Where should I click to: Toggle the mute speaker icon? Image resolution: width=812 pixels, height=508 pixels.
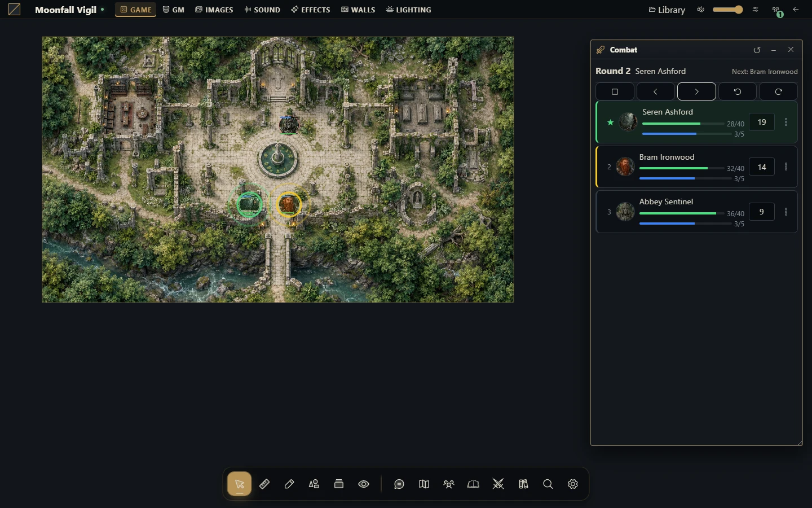coord(700,10)
